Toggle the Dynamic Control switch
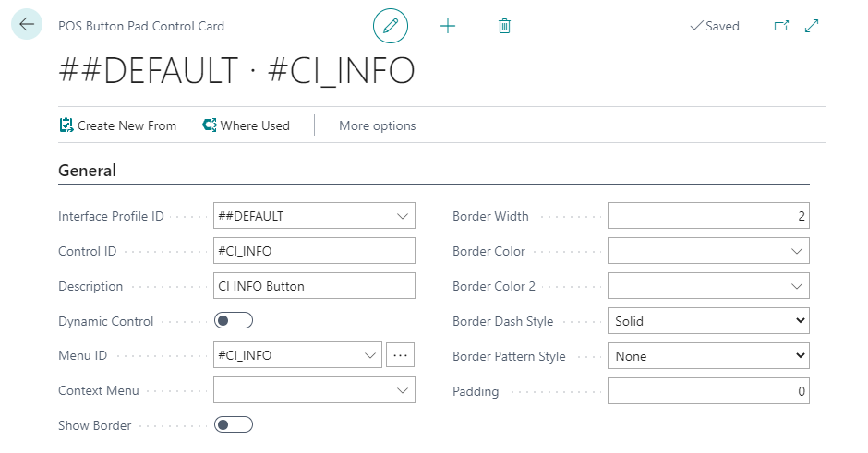 pos(234,321)
